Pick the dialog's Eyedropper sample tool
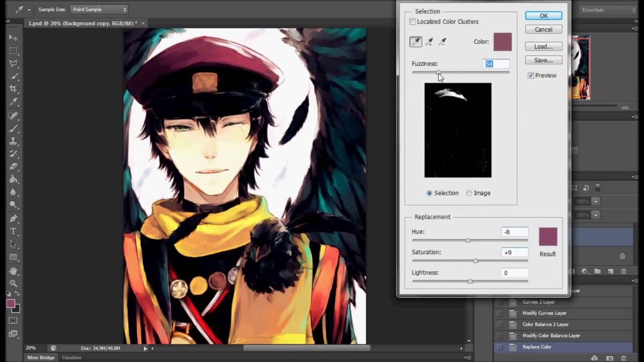Screen dimensions: 644x362 pos(416,42)
